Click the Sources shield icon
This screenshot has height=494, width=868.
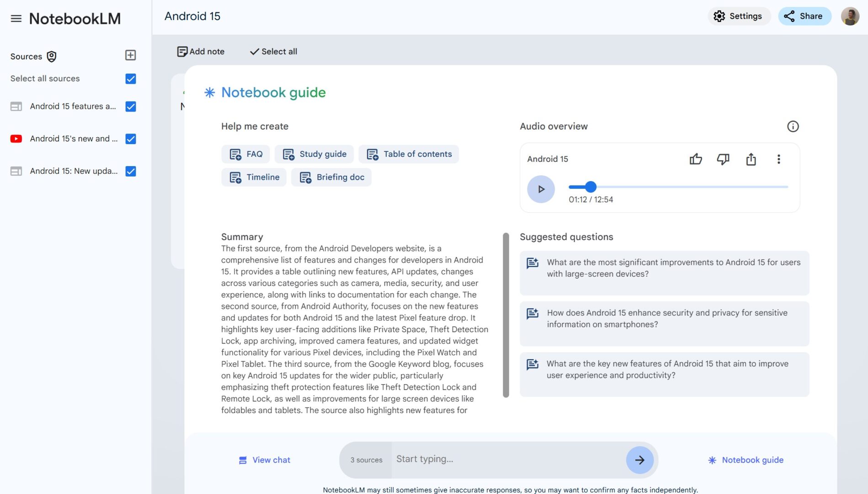pyautogui.click(x=51, y=56)
